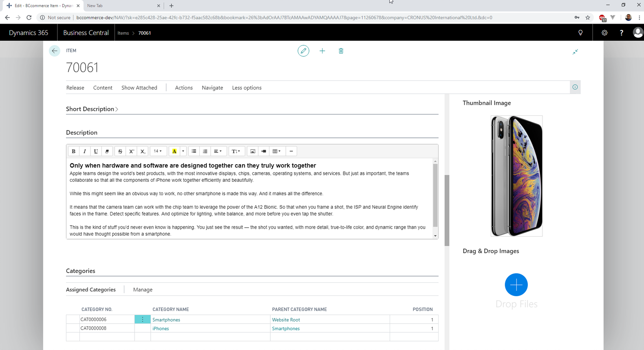644x350 pixels.
Task: Open the Release action
Action: coord(75,88)
